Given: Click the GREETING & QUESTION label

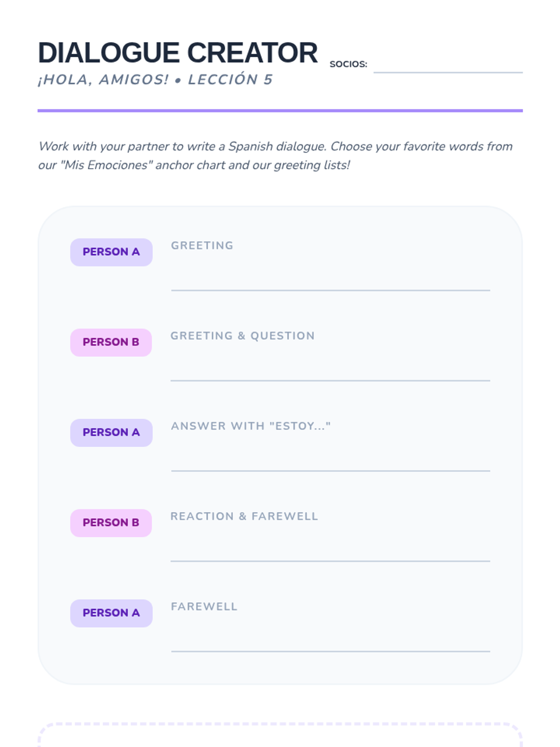Looking at the screenshot, I should (243, 336).
